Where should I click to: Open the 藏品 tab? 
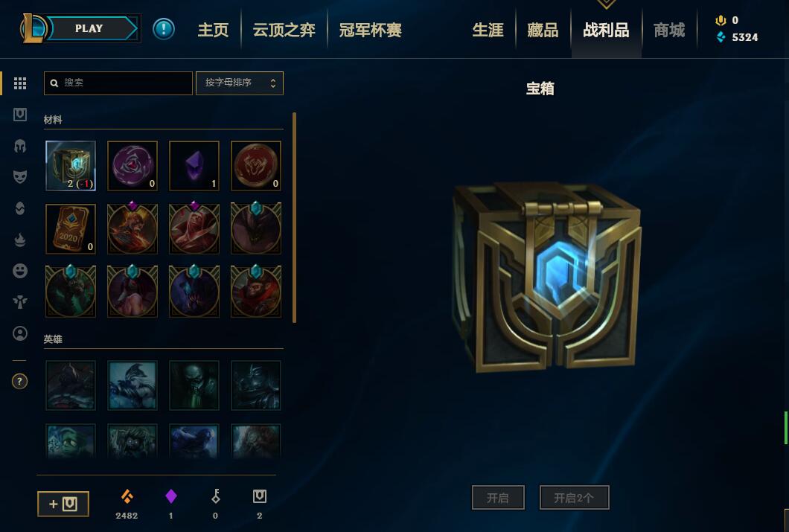pyautogui.click(x=543, y=31)
